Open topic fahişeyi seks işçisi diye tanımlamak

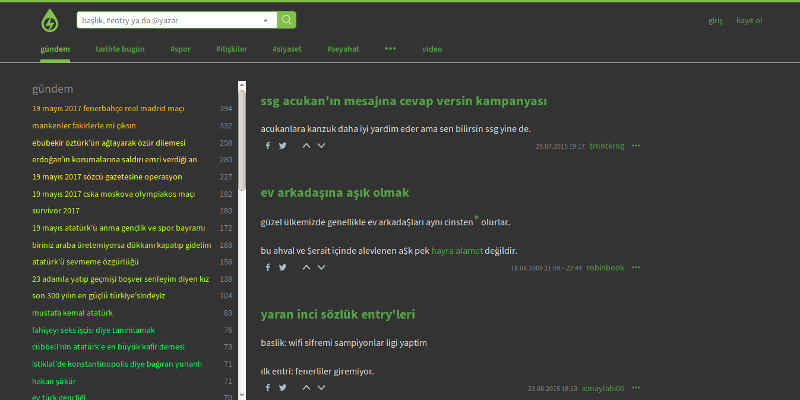point(93,330)
